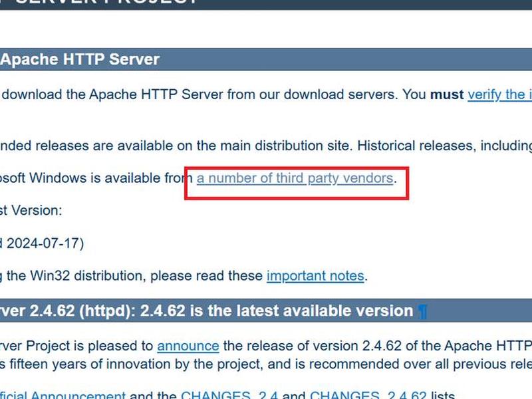
Task: Click the pilcrow permalink after 'latest available version'
Action: (x=422, y=311)
